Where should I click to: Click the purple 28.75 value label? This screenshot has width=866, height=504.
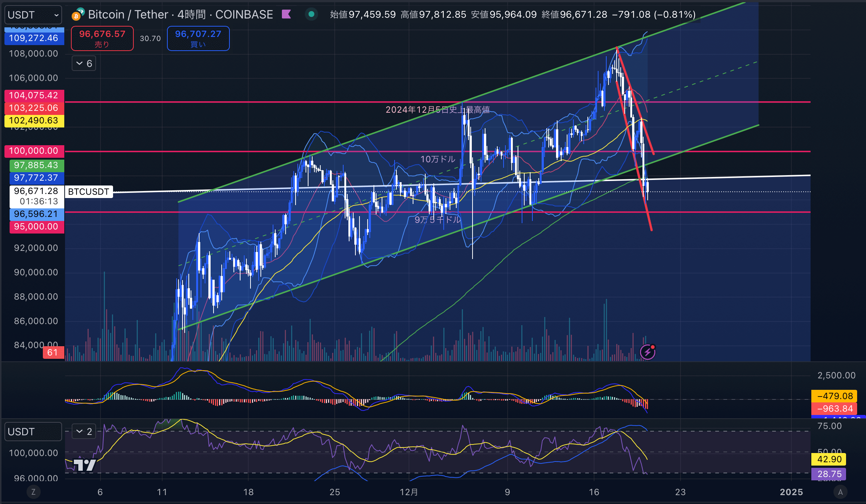(829, 474)
